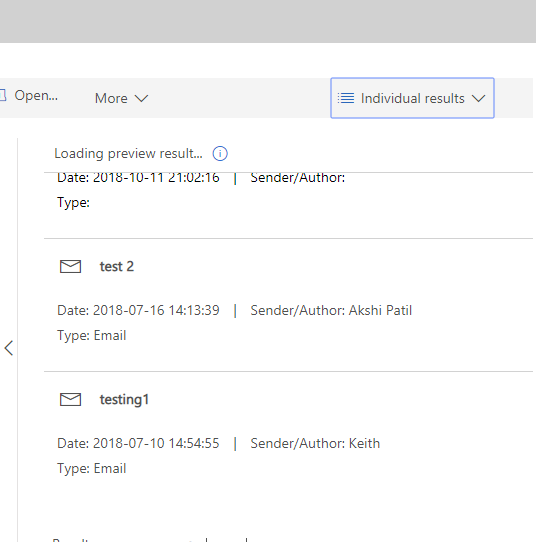Click the envelope icon for test 2
536x546 pixels.
click(70, 266)
